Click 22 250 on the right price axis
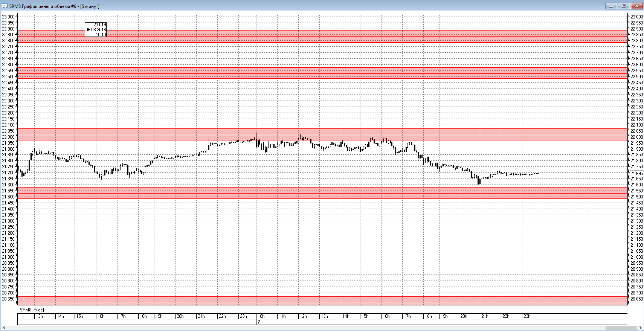This screenshot has width=644, height=331. 637,107
